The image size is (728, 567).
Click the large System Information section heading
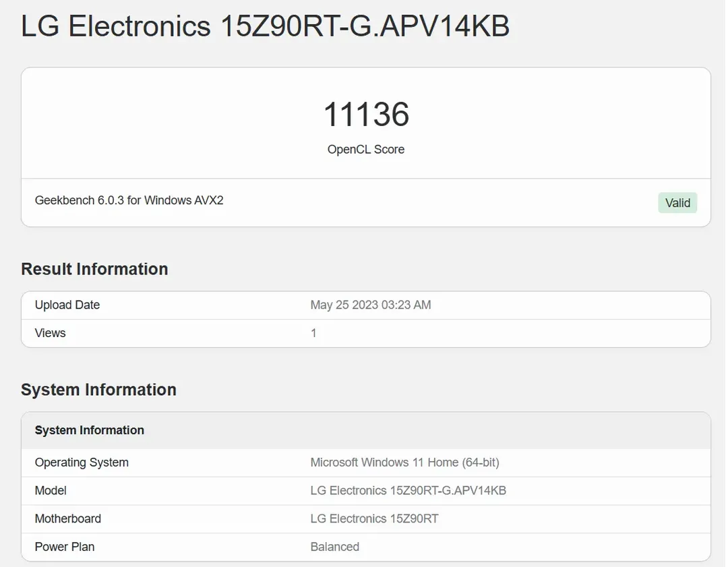coord(98,390)
